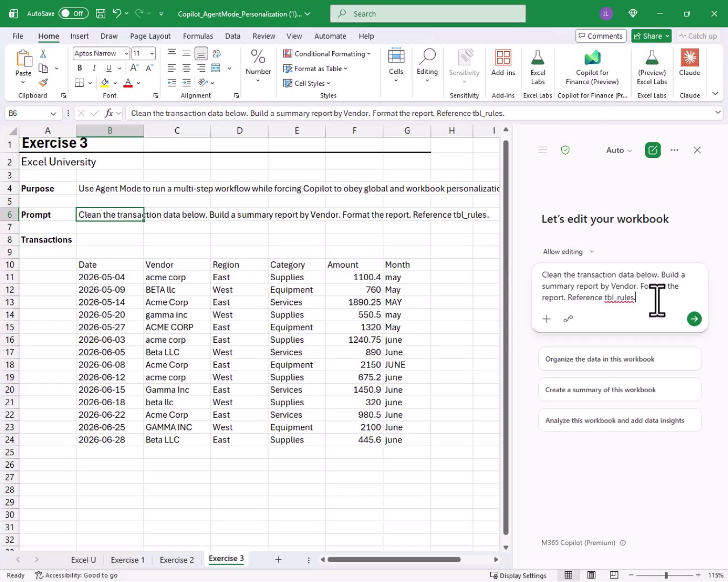Toggle Underline formatting
Viewport: 728px width, 582px height.
pyautogui.click(x=109, y=68)
